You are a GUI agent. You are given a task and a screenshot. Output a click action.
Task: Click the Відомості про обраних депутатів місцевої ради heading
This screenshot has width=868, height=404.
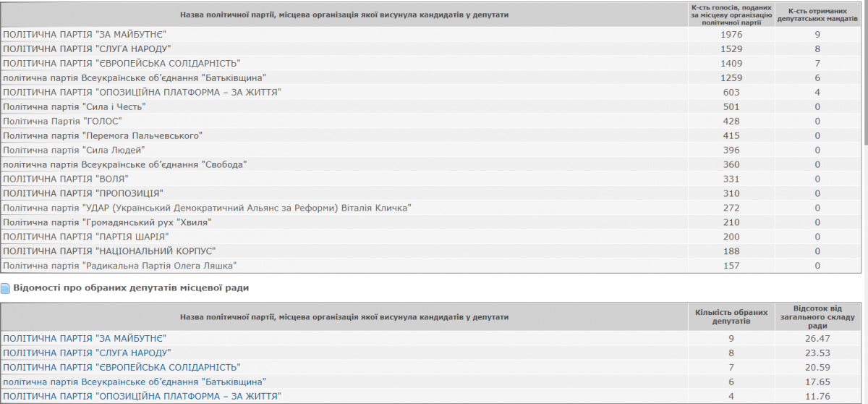(131, 288)
